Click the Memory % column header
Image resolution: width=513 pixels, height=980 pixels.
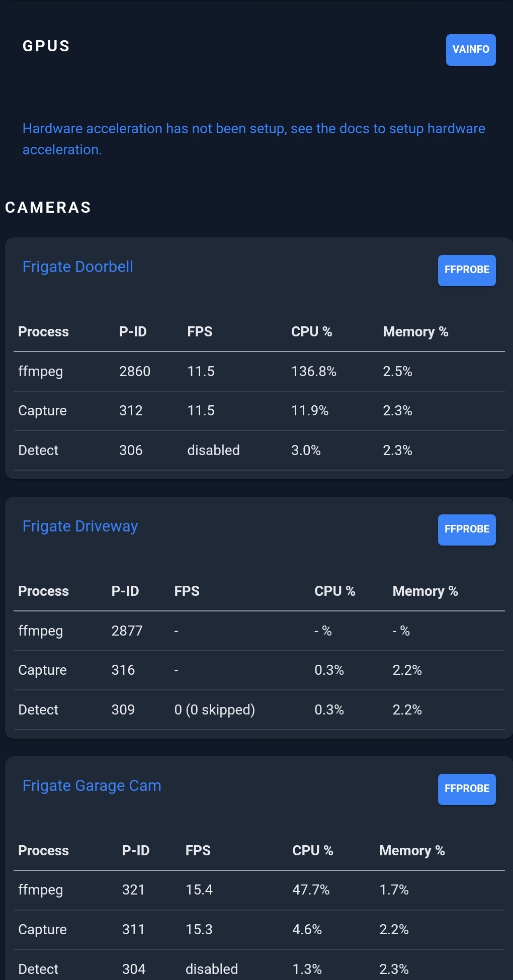pos(415,332)
